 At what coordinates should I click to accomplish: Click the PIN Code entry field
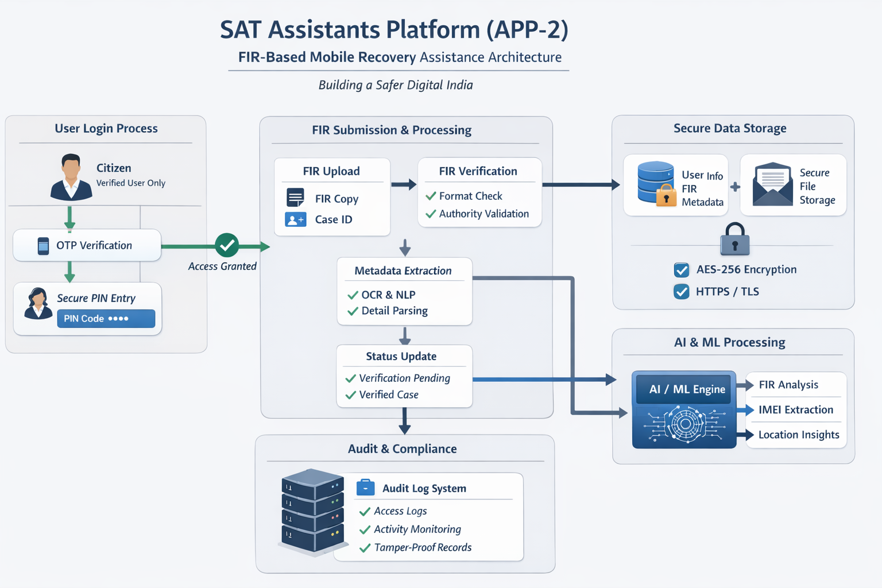pyautogui.click(x=106, y=318)
